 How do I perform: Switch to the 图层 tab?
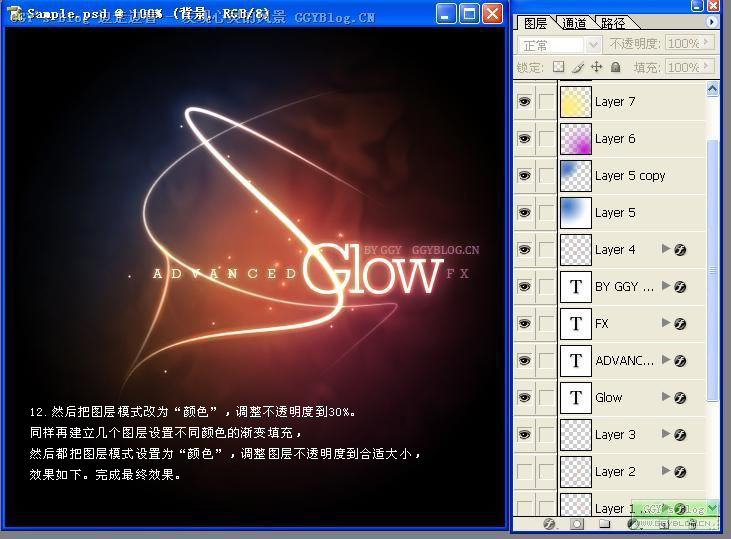535,23
